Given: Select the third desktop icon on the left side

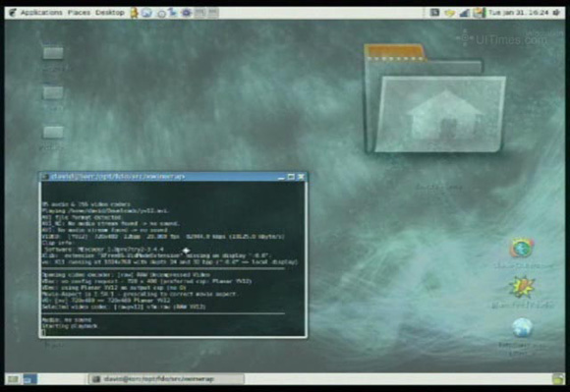Looking at the screenshot, I should (53, 132).
